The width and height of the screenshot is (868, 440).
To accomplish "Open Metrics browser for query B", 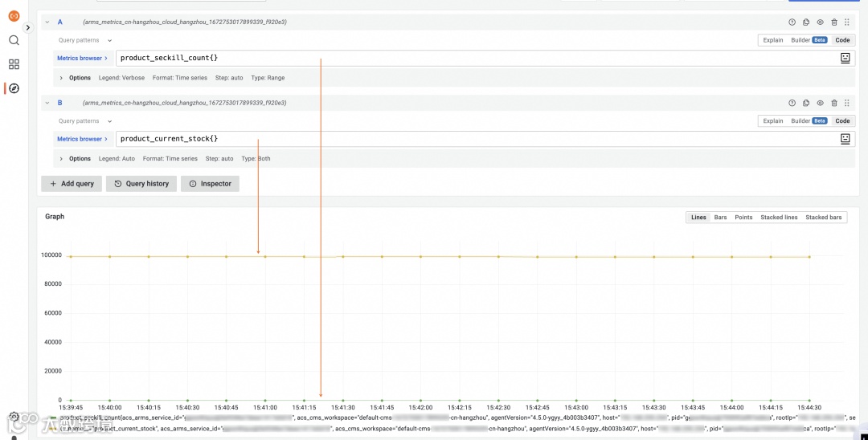I will (x=83, y=139).
